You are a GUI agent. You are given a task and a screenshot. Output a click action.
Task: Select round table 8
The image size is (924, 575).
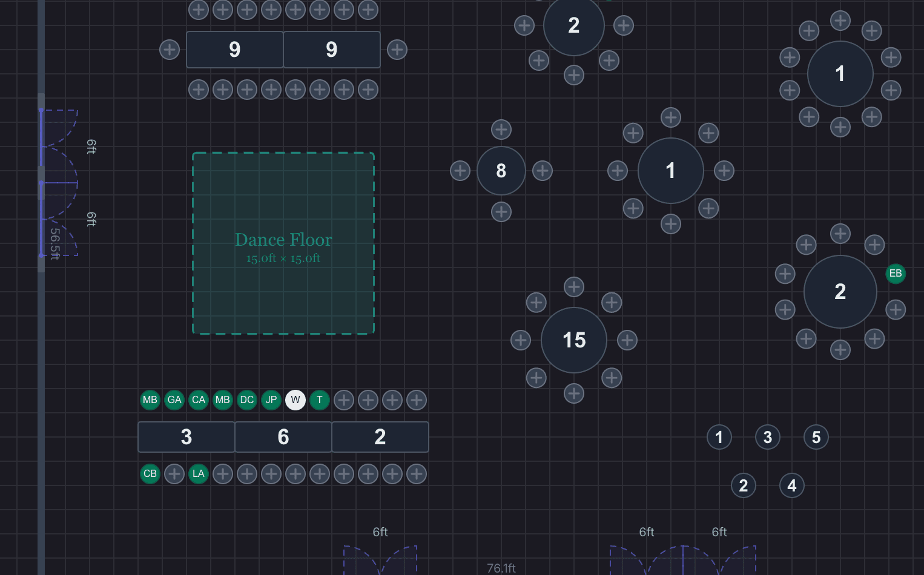coord(501,171)
